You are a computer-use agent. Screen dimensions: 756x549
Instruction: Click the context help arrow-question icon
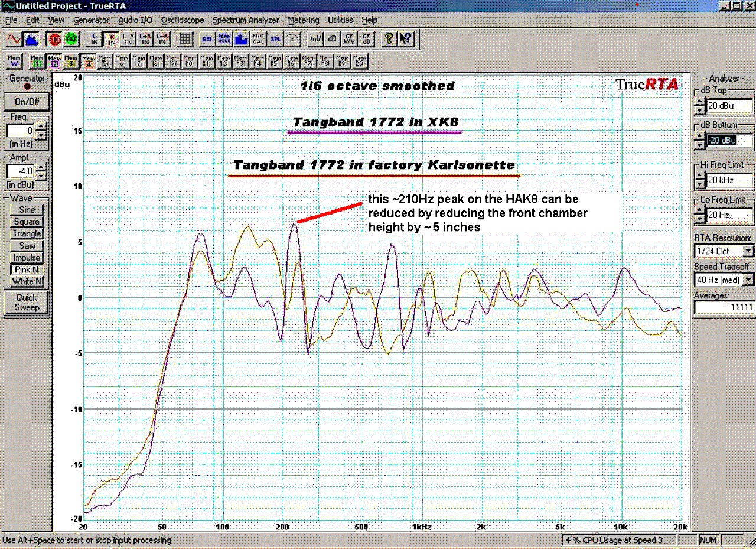tap(406, 39)
